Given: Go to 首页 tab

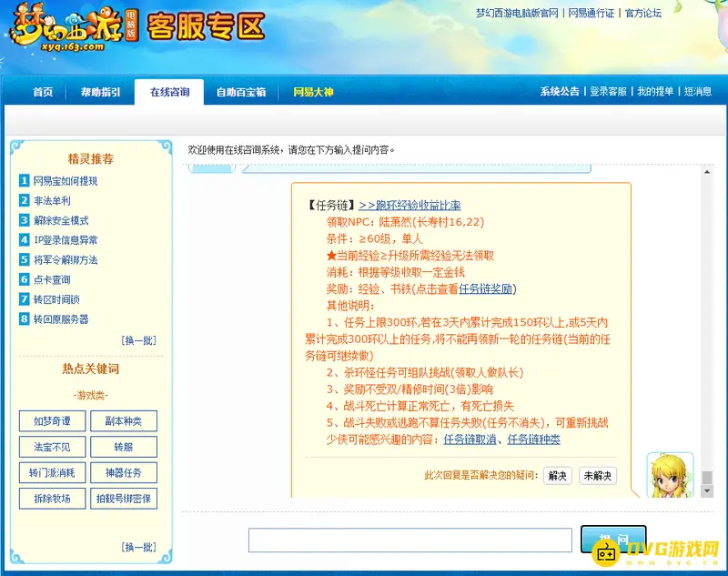Looking at the screenshot, I should [x=43, y=92].
